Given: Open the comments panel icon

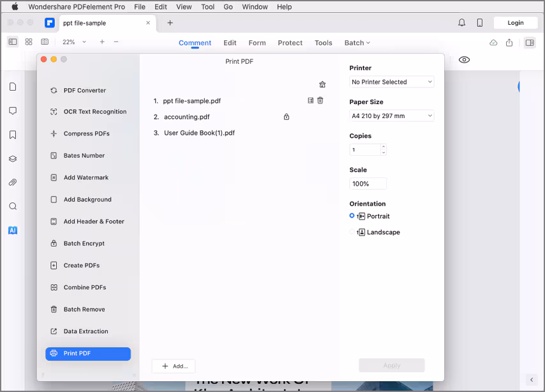Looking at the screenshot, I should (13, 111).
